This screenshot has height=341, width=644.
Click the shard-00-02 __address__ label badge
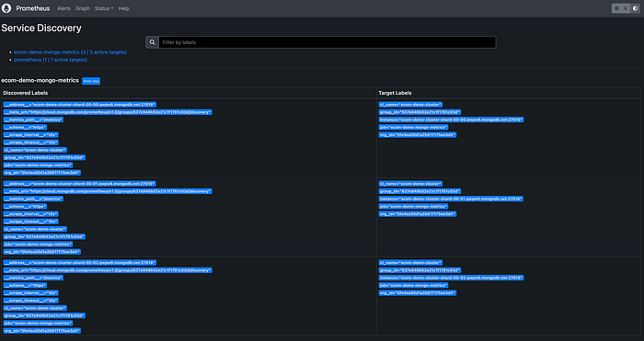pyautogui.click(x=80, y=263)
